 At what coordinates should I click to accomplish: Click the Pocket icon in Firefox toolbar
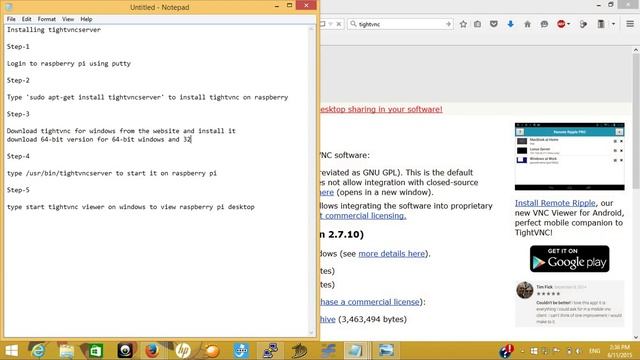click(494, 24)
